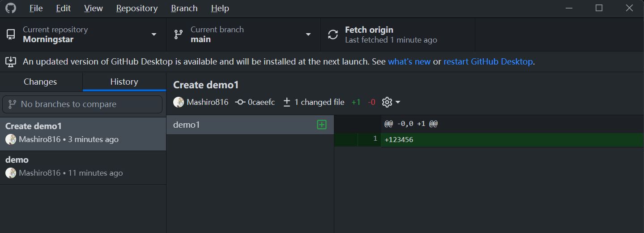Click Mashiro816 avatar in commit header
This screenshot has width=644, height=233.
coord(179,102)
